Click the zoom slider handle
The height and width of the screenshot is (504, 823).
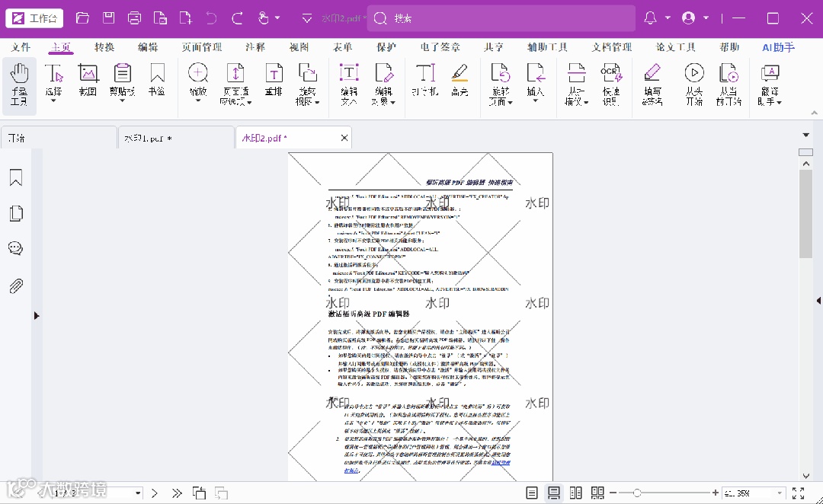636,493
